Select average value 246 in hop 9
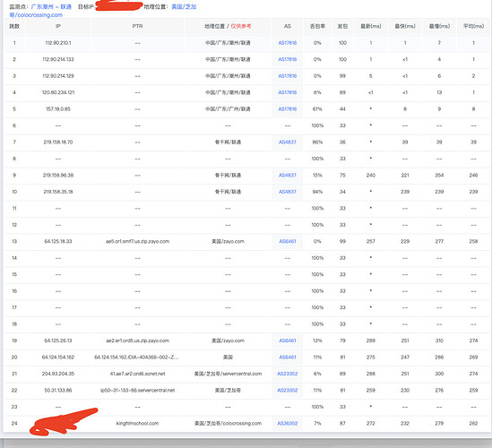492x448 pixels. 473,175
